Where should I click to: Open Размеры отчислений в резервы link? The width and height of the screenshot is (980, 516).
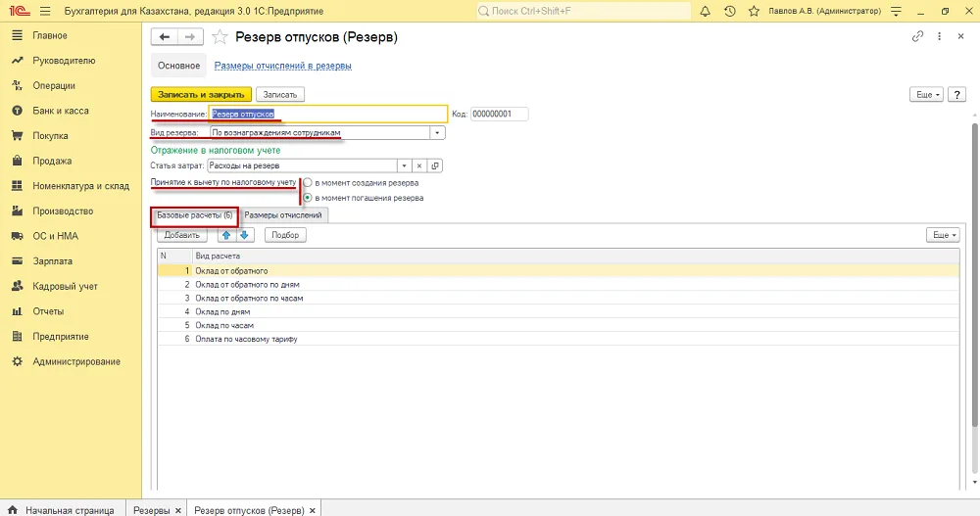click(x=282, y=66)
